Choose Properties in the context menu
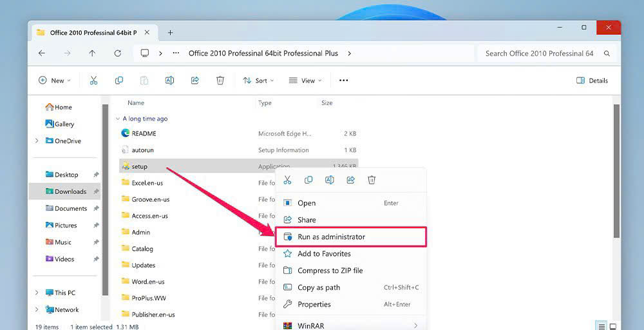Viewport: 644px width, 330px height. point(314,304)
